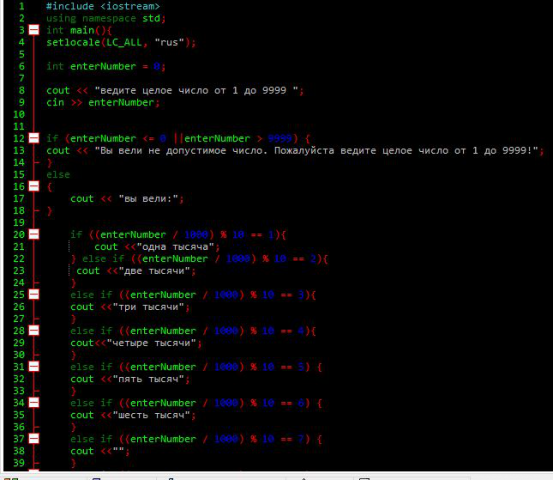This screenshot has height=480, width=553.
Task: Click "1000" divisor on line 20
Action: (196, 235)
